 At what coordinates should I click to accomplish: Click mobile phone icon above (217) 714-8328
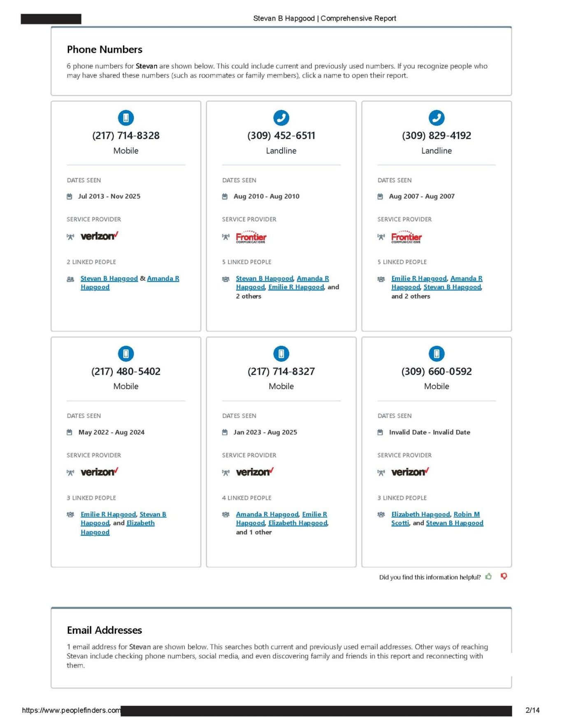126,118
